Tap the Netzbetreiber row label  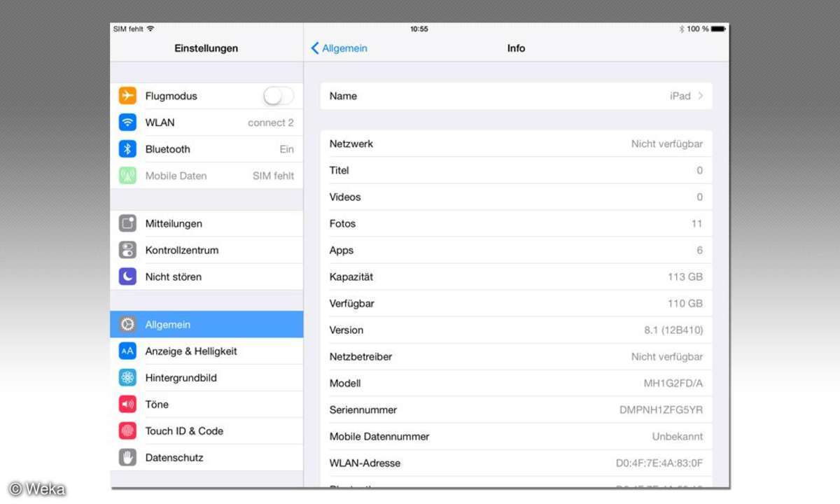(360, 356)
